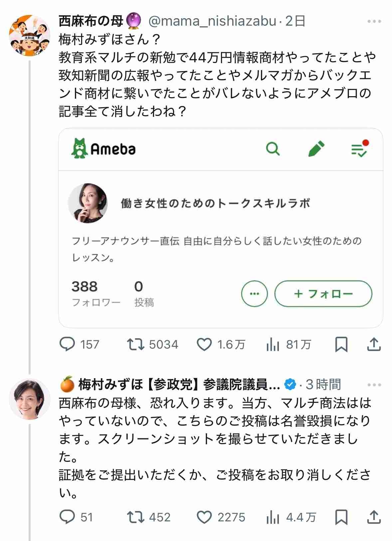Expand Ameba profile ellipsis menu
Image resolution: width=392 pixels, height=541 pixels.
pos(254,294)
